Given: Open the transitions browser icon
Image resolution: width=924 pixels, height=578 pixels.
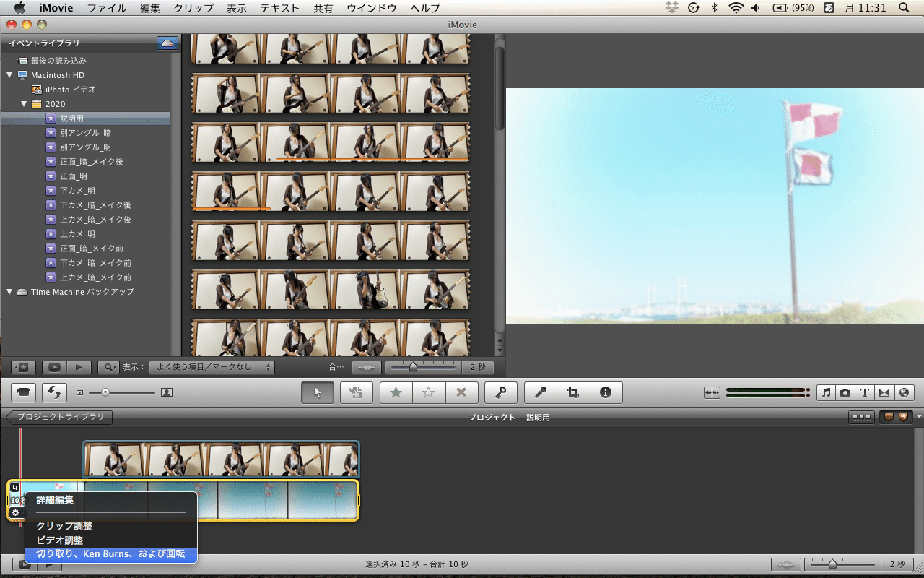Looking at the screenshot, I should (x=884, y=392).
